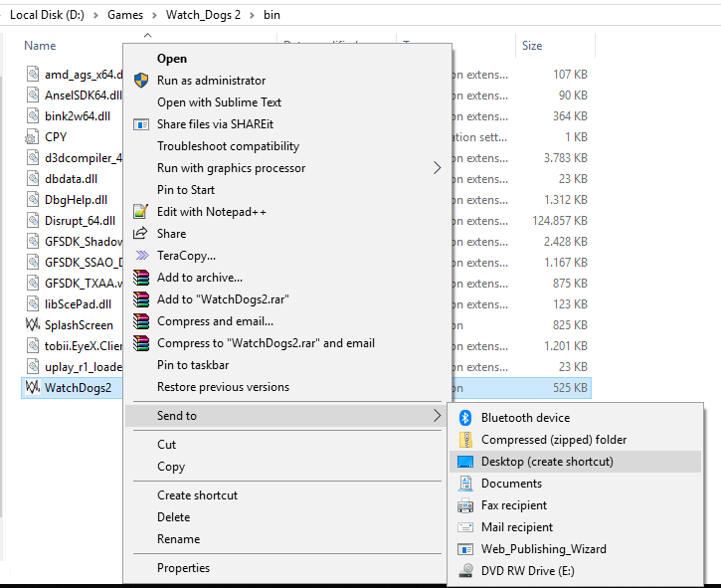Select Pin to Start
The height and width of the screenshot is (588, 721).
point(186,190)
